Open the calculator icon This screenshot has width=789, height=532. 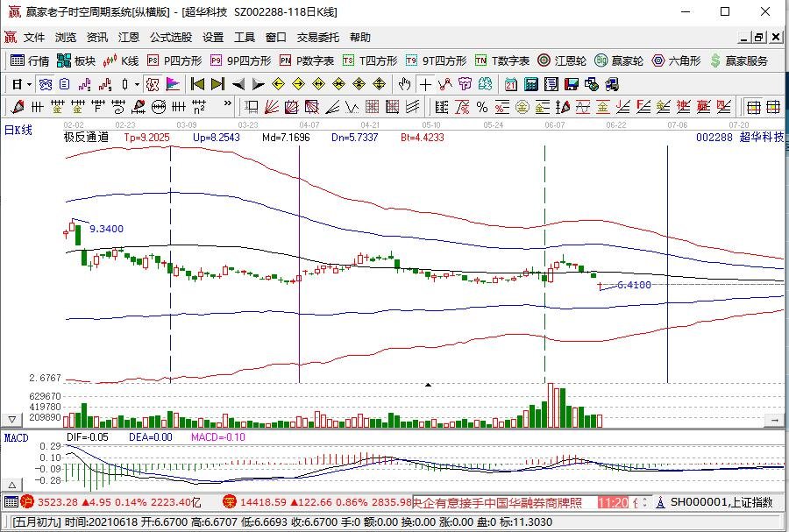pyautogui.click(x=531, y=84)
